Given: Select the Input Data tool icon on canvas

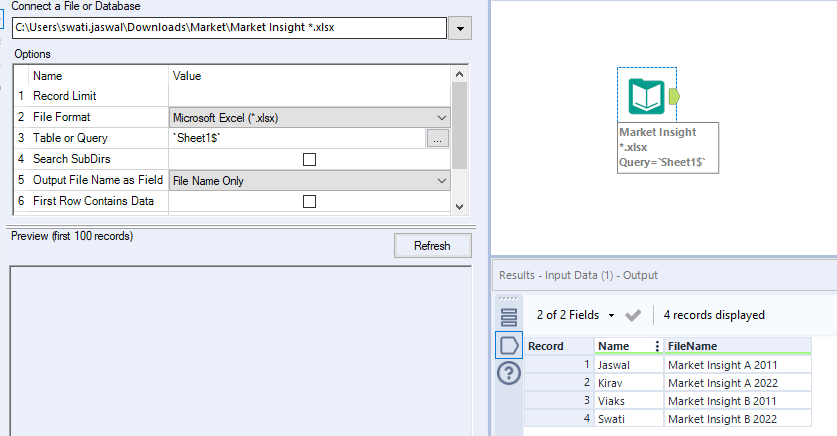Looking at the screenshot, I should tap(646, 96).
